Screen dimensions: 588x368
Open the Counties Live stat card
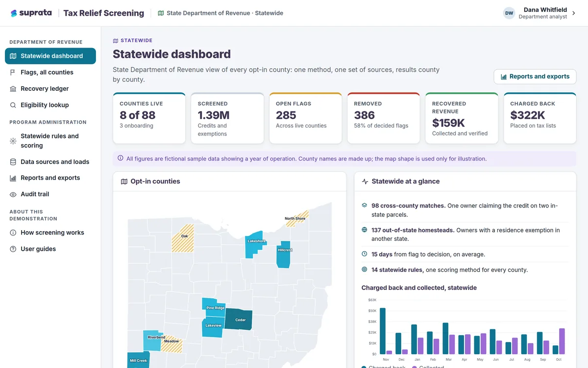pos(149,118)
